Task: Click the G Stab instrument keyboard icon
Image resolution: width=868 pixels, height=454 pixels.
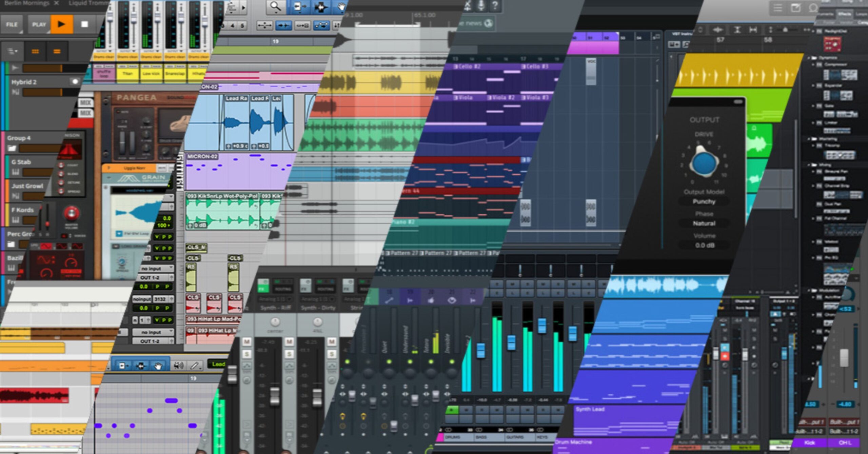Action: (x=16, y=172)
